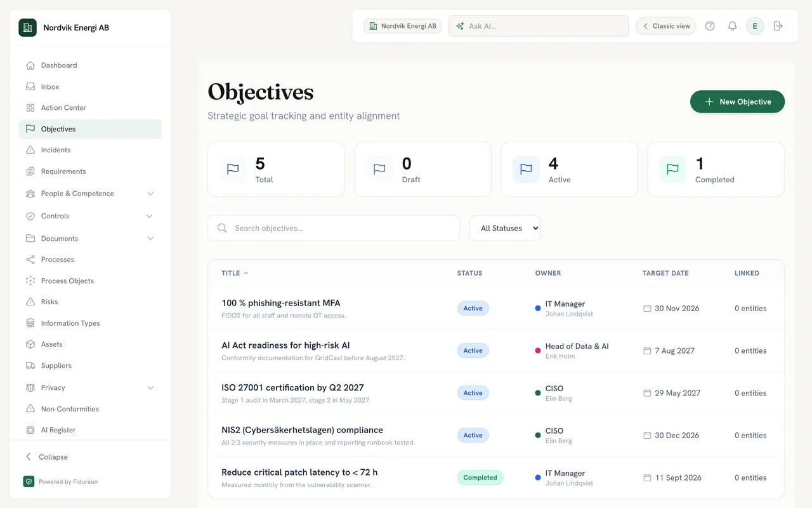Click the Owner column header

point(548,273)
